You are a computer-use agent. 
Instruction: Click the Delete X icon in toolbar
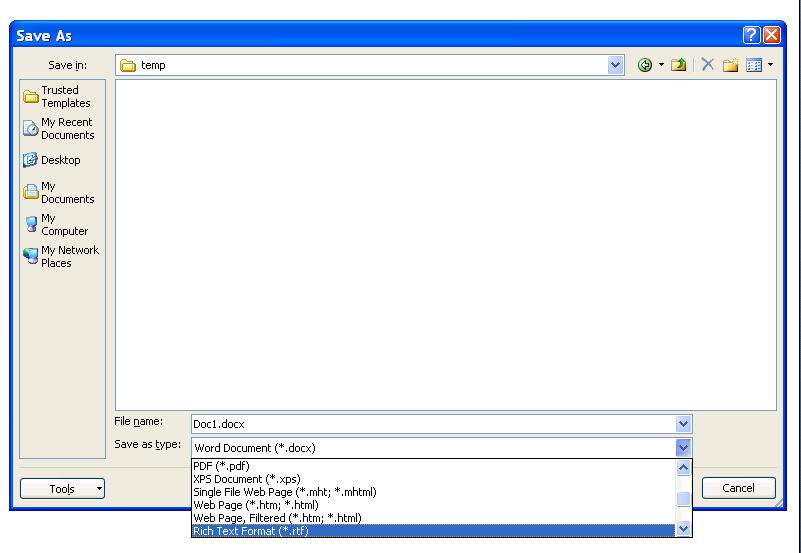pyautogui.click(x=707, y=65)
